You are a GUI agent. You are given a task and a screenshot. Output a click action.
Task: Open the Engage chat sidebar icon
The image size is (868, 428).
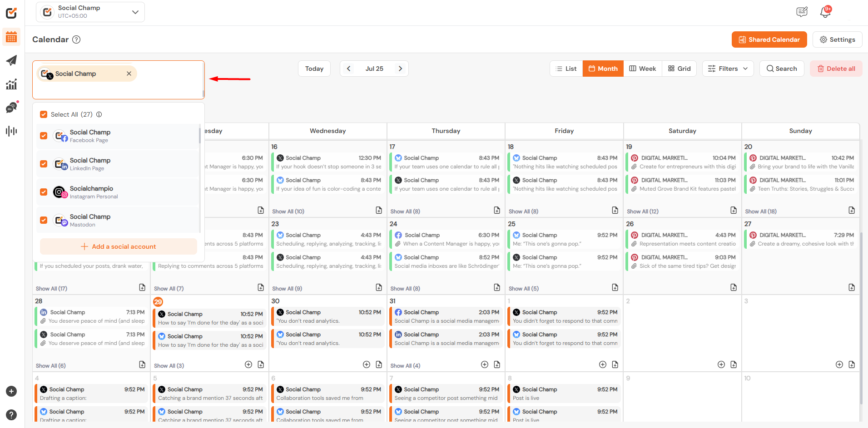click(11, 108)
